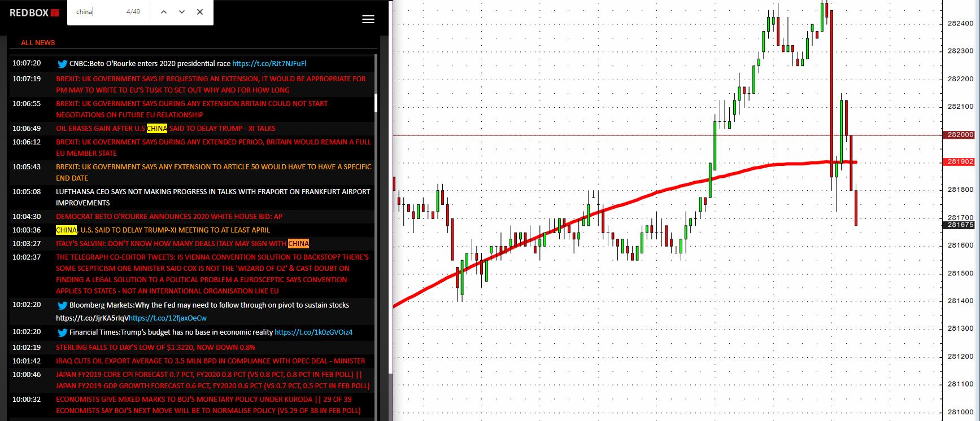980x421 pixels.
Task: Select headline 'BRITAIN WOULD REMAIN A FULL EU MEMBER STATE'
Action: click(214, 147)
